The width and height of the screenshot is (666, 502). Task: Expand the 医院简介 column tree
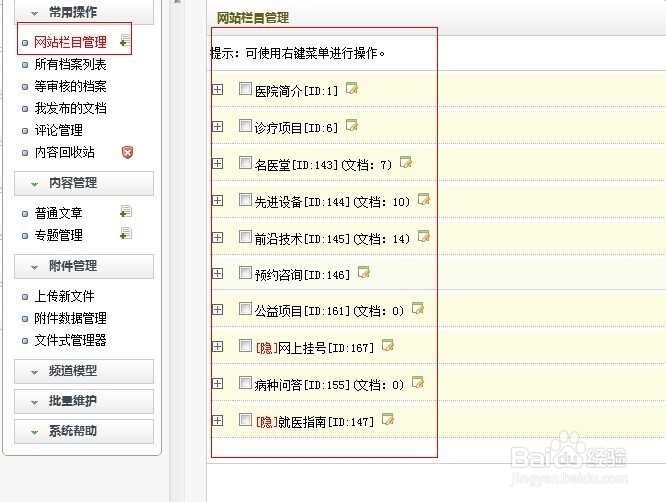point(217,89)
